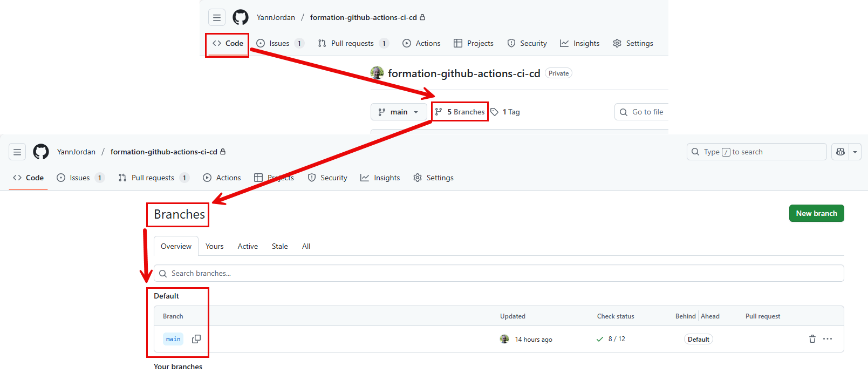Click the trash icon for main branch
The height and width of the screenshot is (373, 868).
click(x=812, y=339)
